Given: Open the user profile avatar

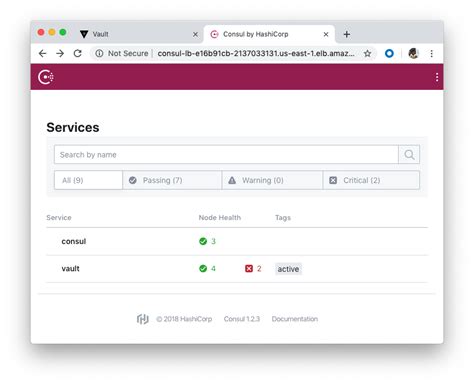Looking at the screenshot, I should (413, 53).
